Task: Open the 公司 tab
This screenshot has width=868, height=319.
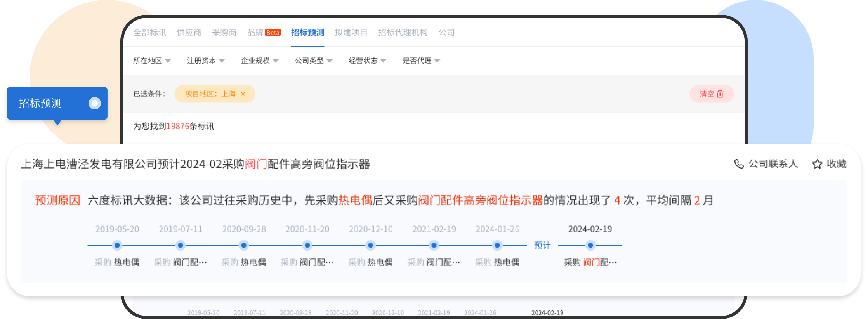Action: pos(446,33)
